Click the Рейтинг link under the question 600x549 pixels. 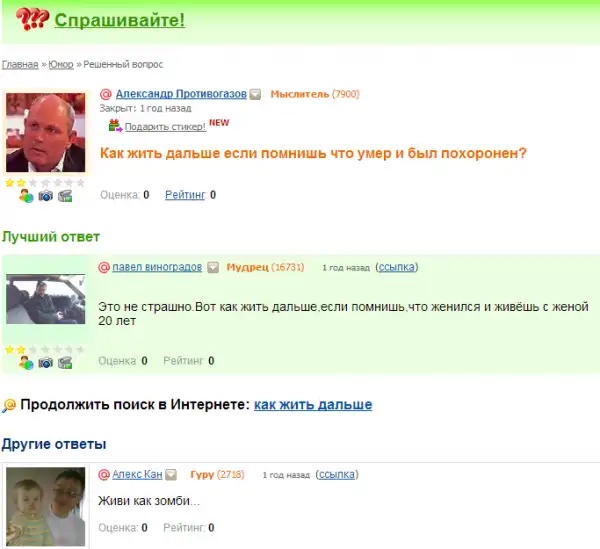coord(185,195)
